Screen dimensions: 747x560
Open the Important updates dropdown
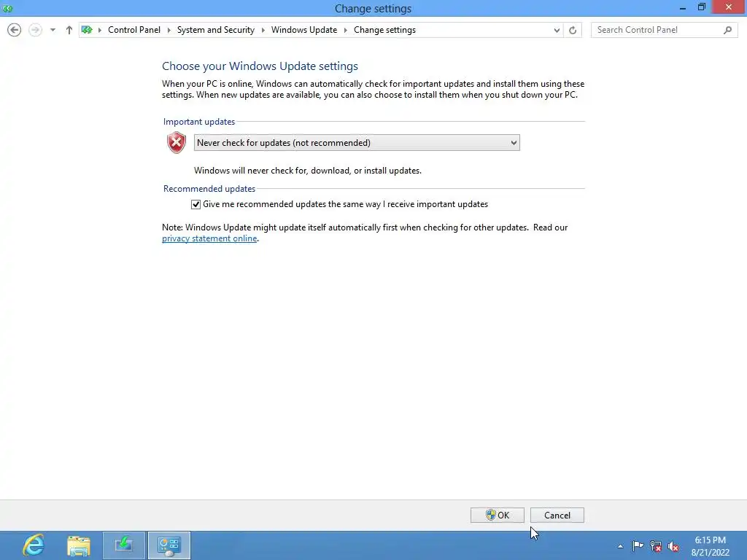click(357, 143)
